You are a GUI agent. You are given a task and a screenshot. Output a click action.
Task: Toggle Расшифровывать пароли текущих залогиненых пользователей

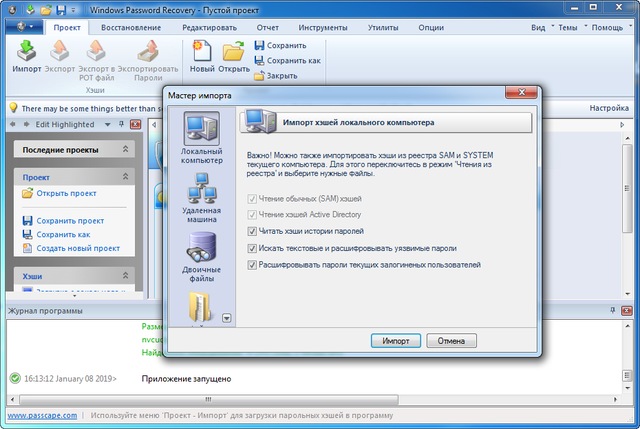point(251,264)
